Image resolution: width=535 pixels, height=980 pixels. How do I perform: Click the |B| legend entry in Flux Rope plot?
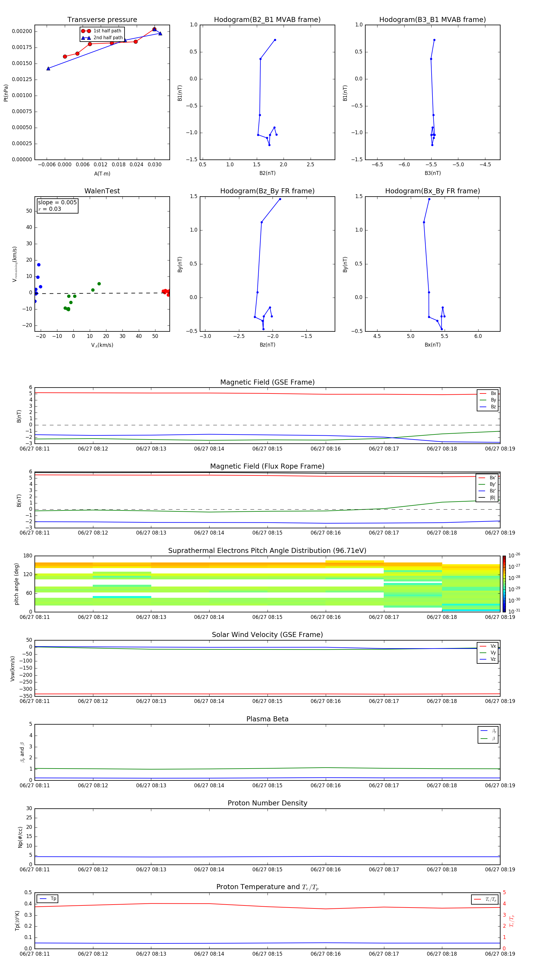pyautogui.click(x=487, y=498)
